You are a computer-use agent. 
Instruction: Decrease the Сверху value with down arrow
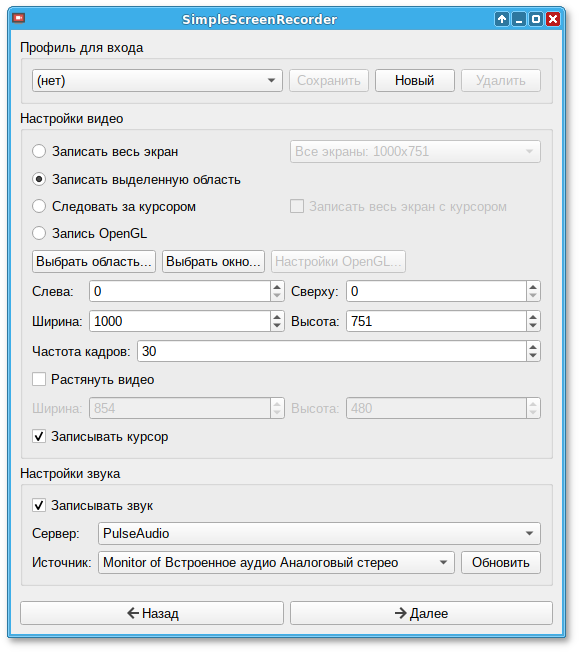click(x=533, y=296)
